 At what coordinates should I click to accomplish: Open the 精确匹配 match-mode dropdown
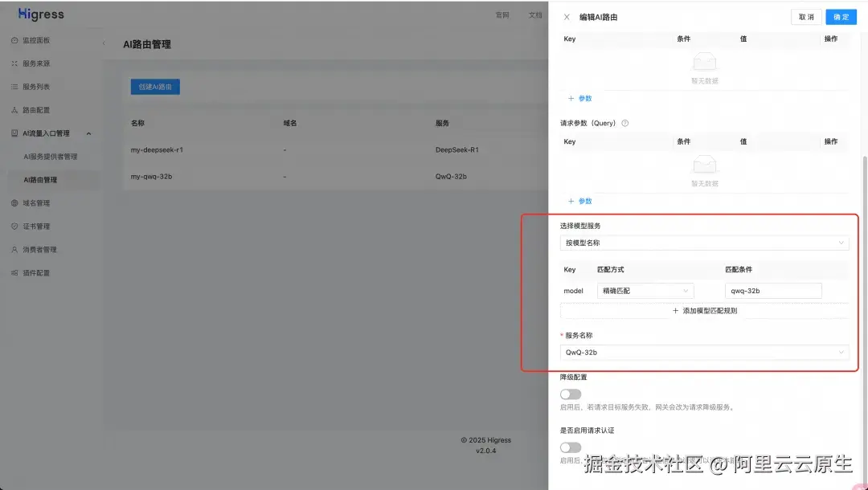pos(645,291)
